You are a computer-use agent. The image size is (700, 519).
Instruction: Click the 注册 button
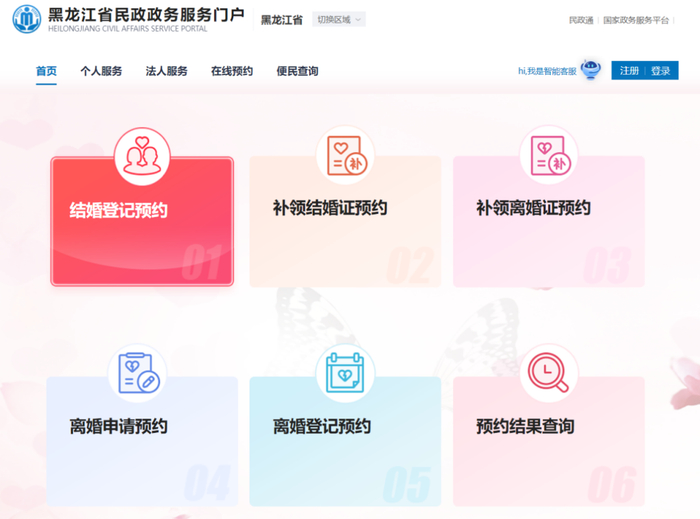coord(629,71)
